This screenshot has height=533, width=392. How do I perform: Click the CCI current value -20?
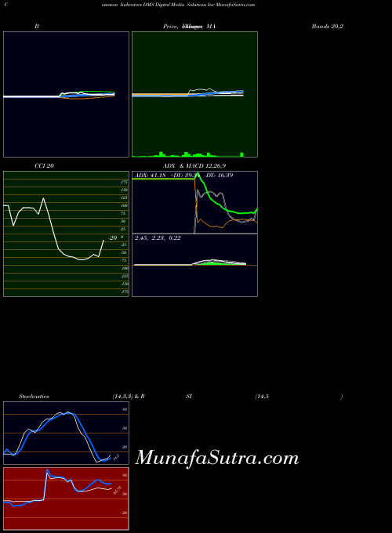113,238
